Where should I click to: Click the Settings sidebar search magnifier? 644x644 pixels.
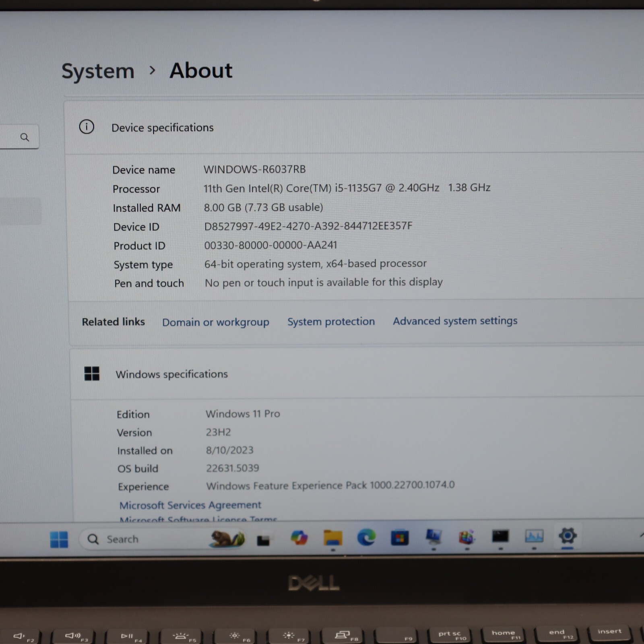click(25, 137)
